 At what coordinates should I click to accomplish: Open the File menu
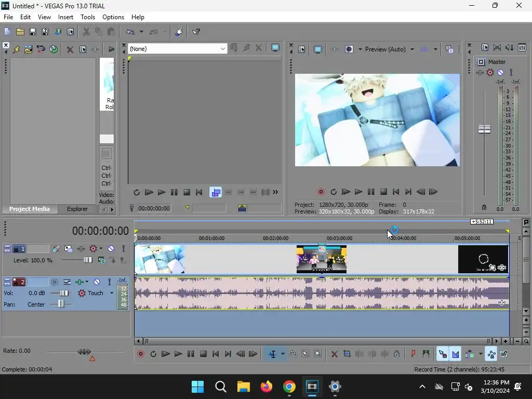[8, 17]
